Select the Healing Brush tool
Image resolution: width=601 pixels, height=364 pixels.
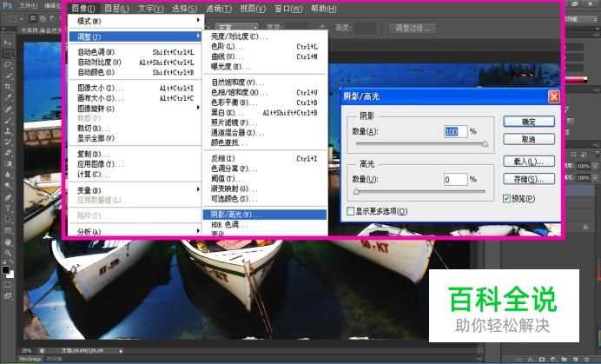pos(8,109)
